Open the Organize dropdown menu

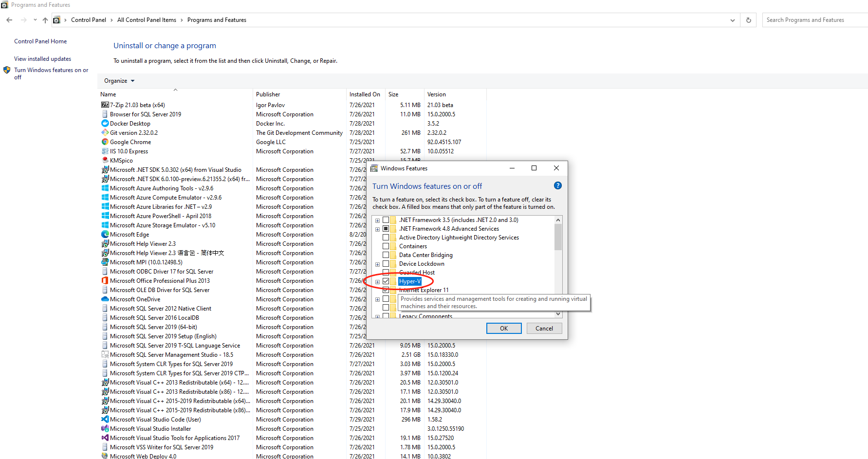(119, 81)
